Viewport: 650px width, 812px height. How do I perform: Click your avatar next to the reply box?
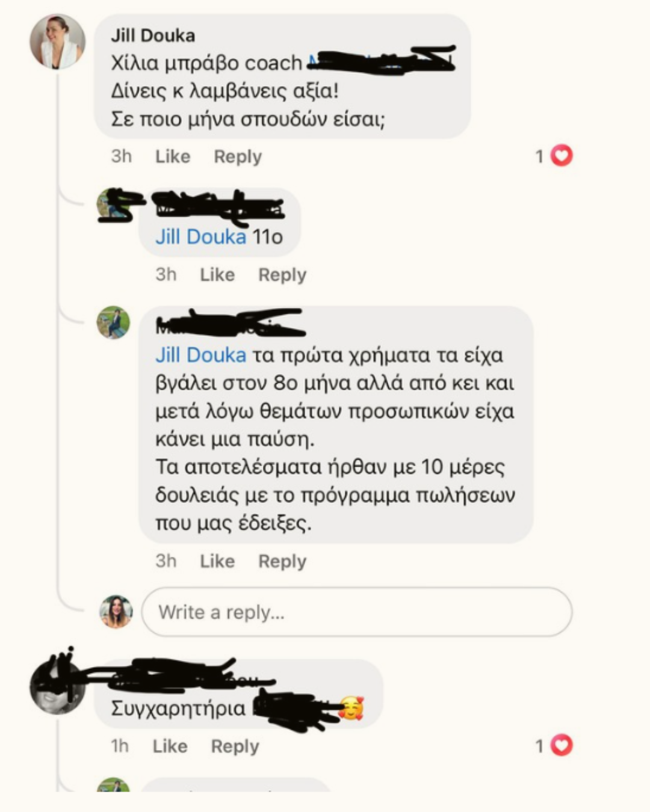116,612
